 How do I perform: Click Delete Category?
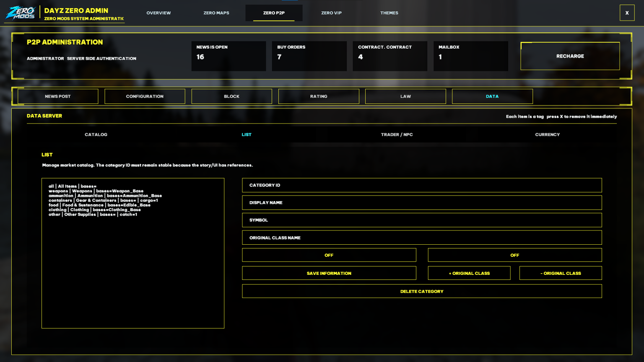(x=422, y=291)
